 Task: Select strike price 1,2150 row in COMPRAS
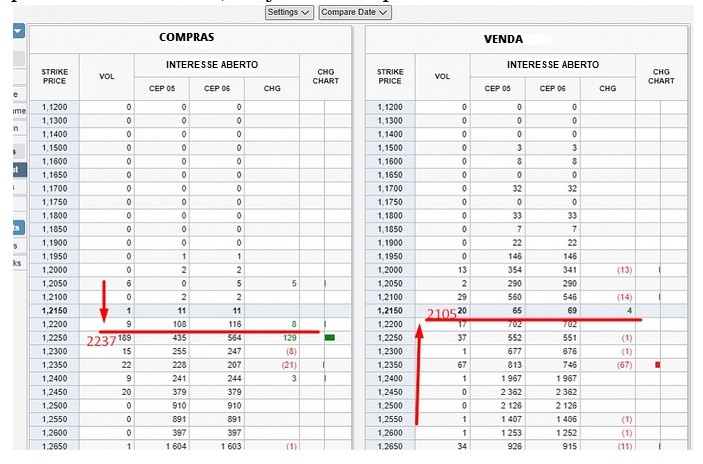click(55, 311)
